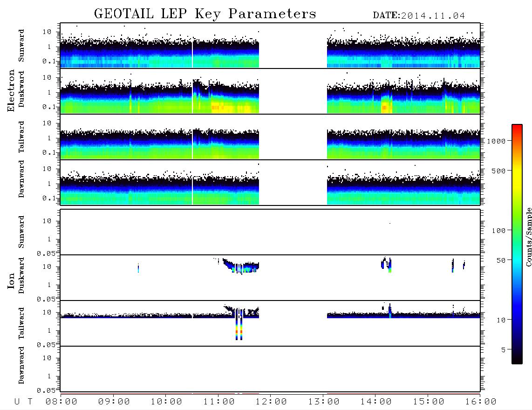Click the 1000 colorbar scale value

pos(496,141)
